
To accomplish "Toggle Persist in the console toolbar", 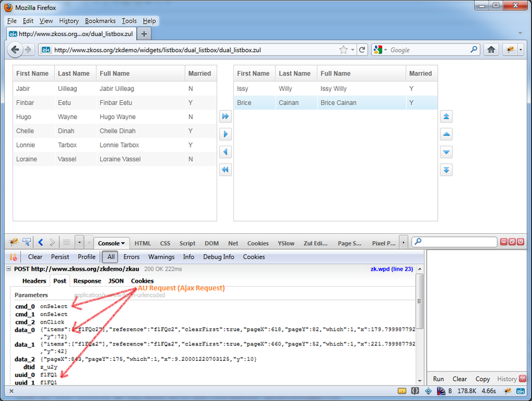I will click(59, 257).
